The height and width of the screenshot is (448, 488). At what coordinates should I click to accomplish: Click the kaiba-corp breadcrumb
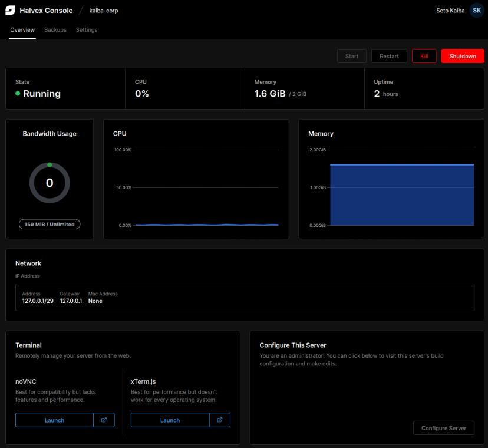(104, 11)
